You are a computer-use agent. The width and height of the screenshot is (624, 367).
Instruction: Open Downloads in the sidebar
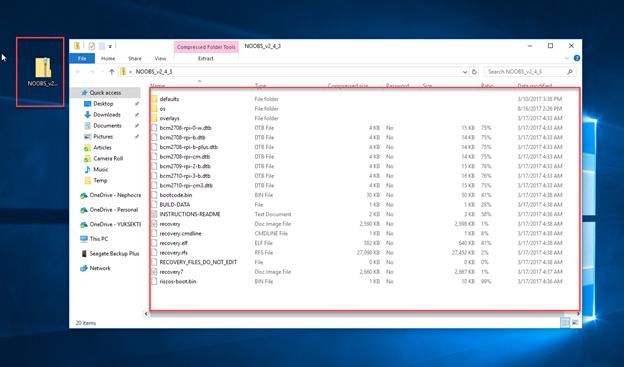(107, 115)
